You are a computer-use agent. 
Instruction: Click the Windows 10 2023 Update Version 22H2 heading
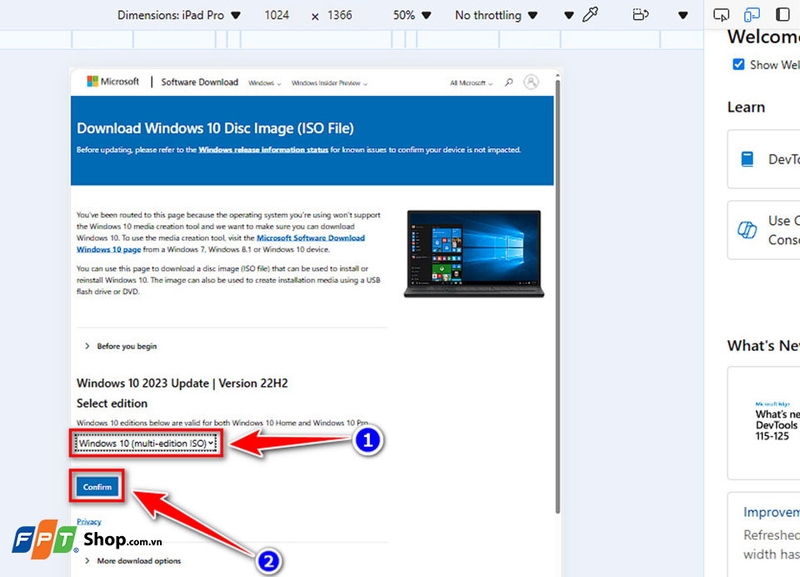coord(182,383)
